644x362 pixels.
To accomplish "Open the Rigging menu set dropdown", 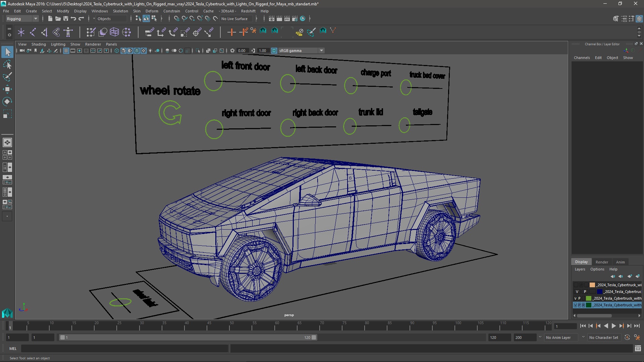I will (x=22, y=19).
